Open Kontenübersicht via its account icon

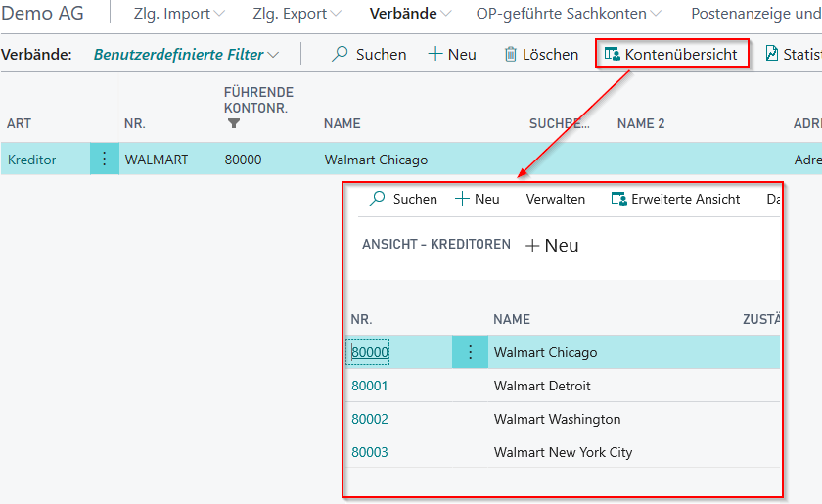[613, 54]
